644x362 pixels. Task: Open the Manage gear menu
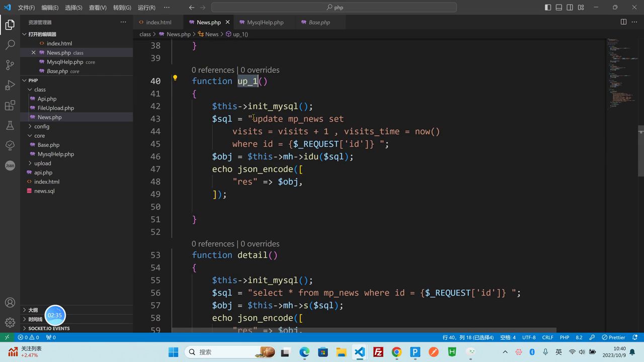point(10,323)
